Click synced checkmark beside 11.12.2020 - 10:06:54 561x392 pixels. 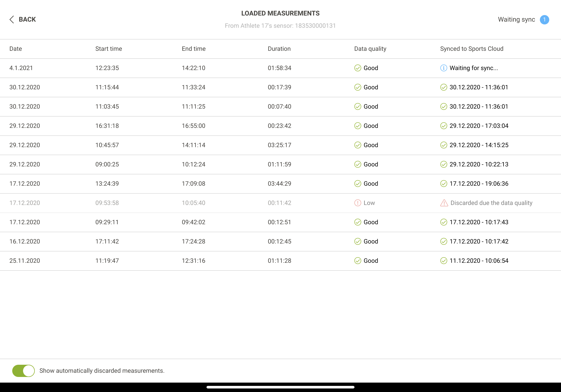(x=444, y=261)
